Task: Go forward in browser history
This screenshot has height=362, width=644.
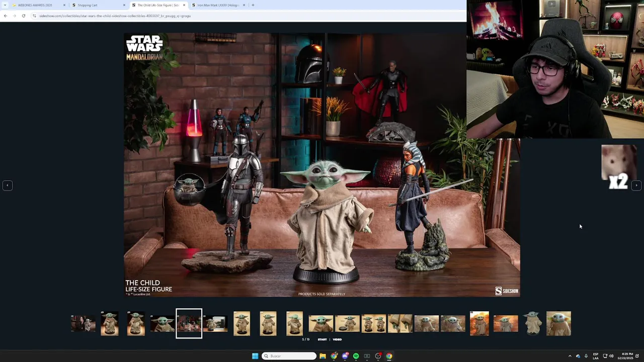Action: pos(14,16)
